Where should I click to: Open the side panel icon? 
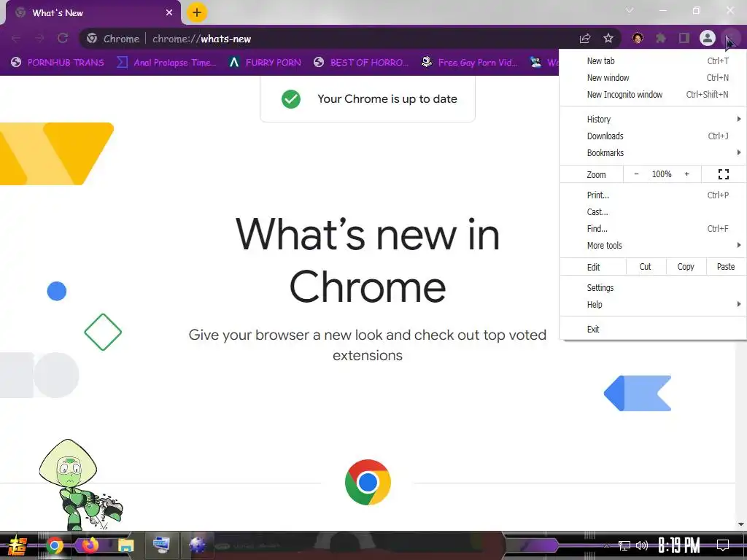pos(684,38)
